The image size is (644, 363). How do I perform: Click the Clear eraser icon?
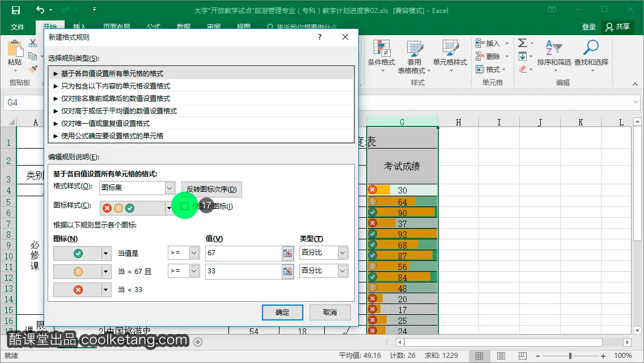(x=523, y=69)
